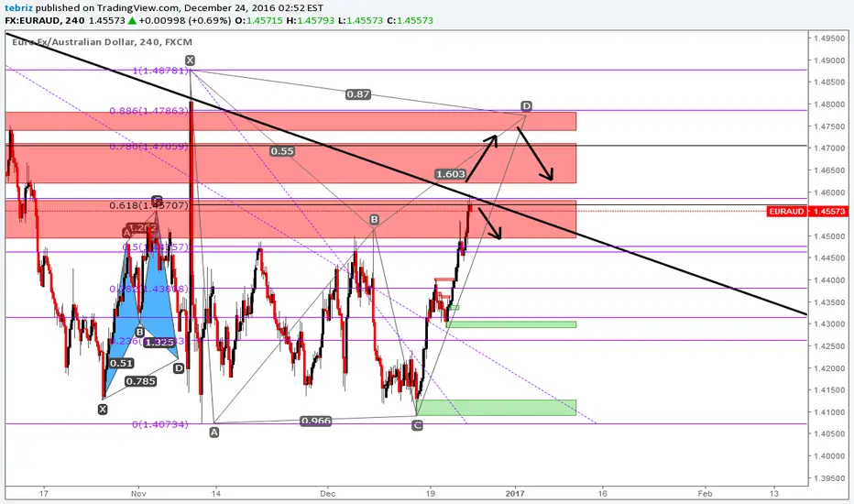Click the 13 date label on time axis
The height and width of the screenshot is (504, 854).
pyautogui.click(x=774, y=494)
